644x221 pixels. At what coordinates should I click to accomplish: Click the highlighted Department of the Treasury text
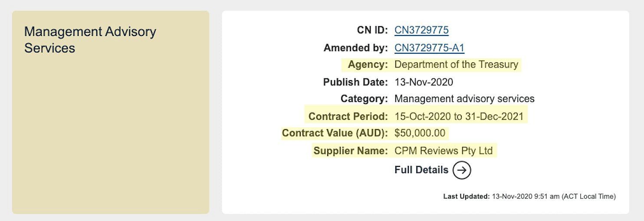456,65
